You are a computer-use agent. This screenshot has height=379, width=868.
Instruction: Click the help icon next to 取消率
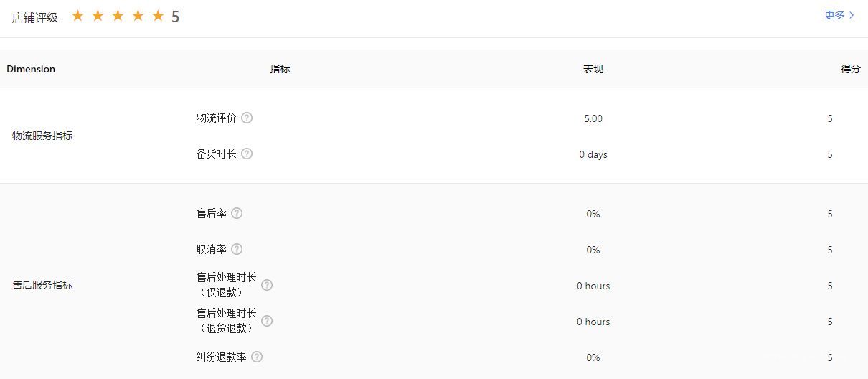[x=237, y=249]
